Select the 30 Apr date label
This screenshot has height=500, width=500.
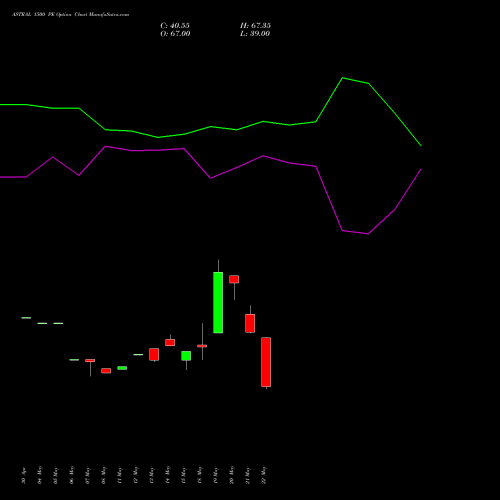(x=23, y=476)
